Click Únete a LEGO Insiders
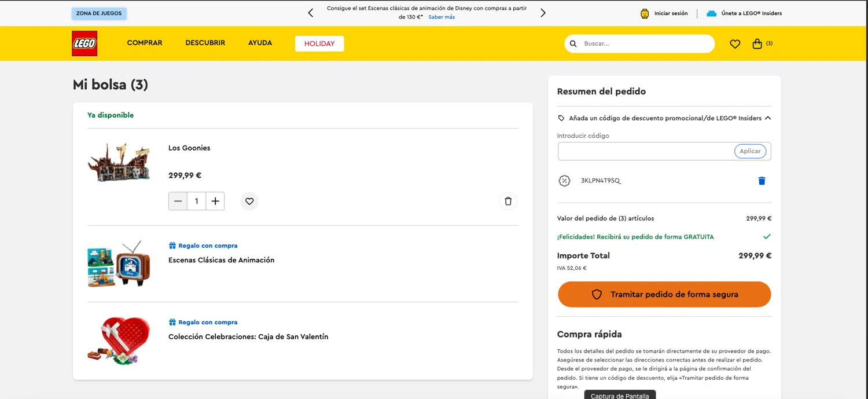This screenshot has width=868, height=399. pos(752,13)
